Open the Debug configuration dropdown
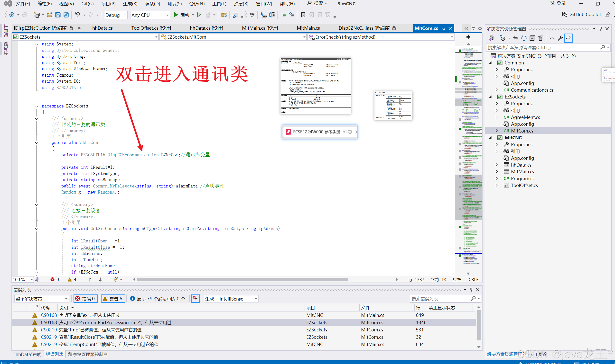Viewport: 615px width, 364px height. [x=115, y=15]
